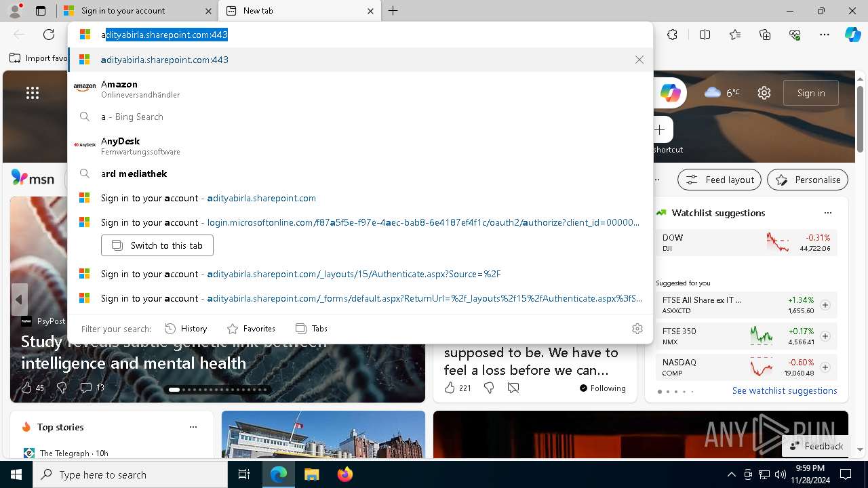
Task: Launch Firefox from the taskbar
Action: pos(344,474)
